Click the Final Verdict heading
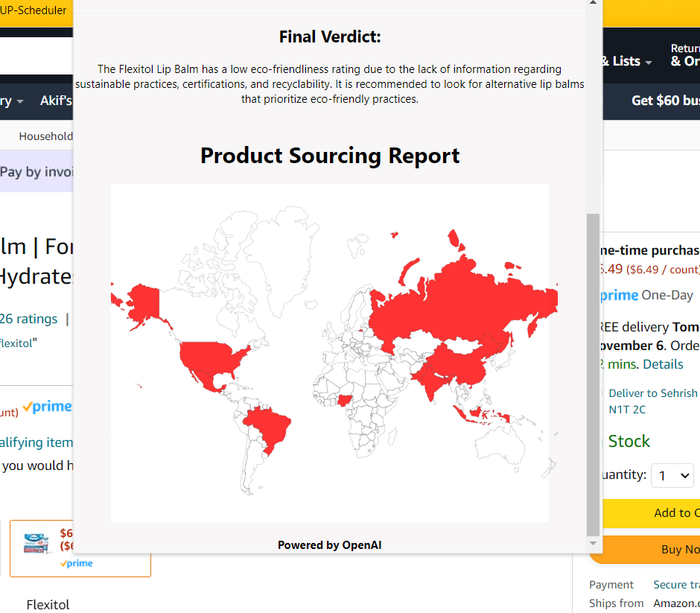 tap(330, 36)
